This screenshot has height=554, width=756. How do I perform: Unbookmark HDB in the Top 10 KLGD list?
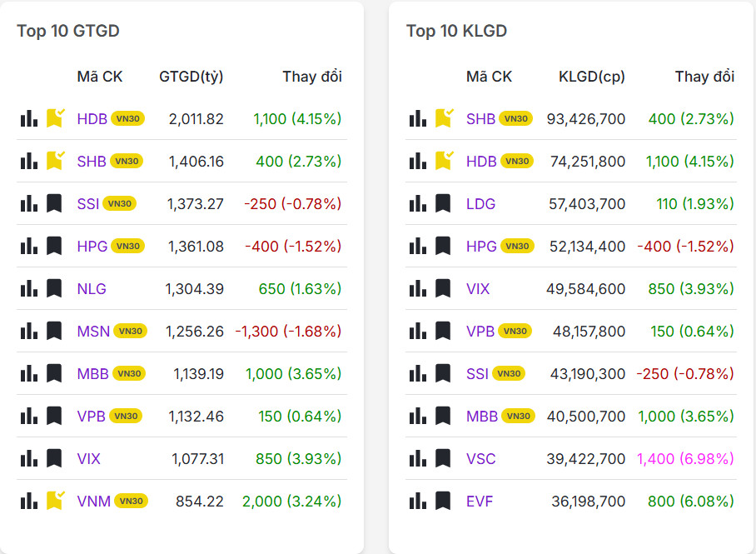444,161
